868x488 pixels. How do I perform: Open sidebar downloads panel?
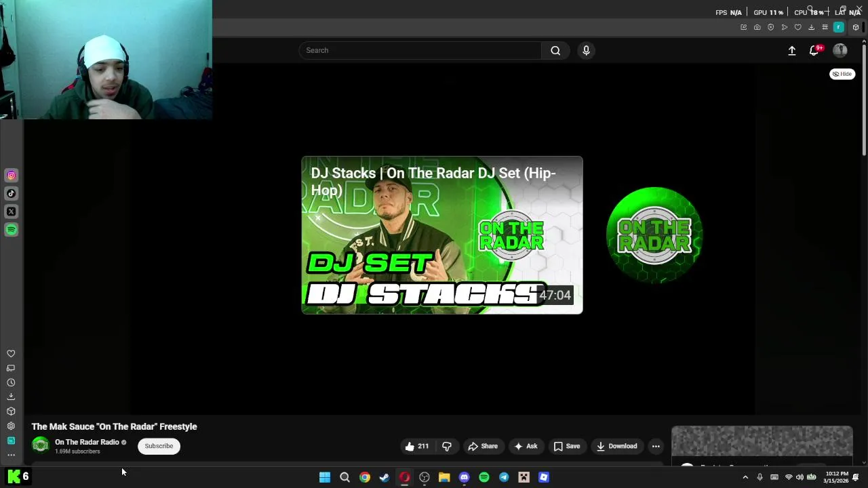(x=11, y=397)
